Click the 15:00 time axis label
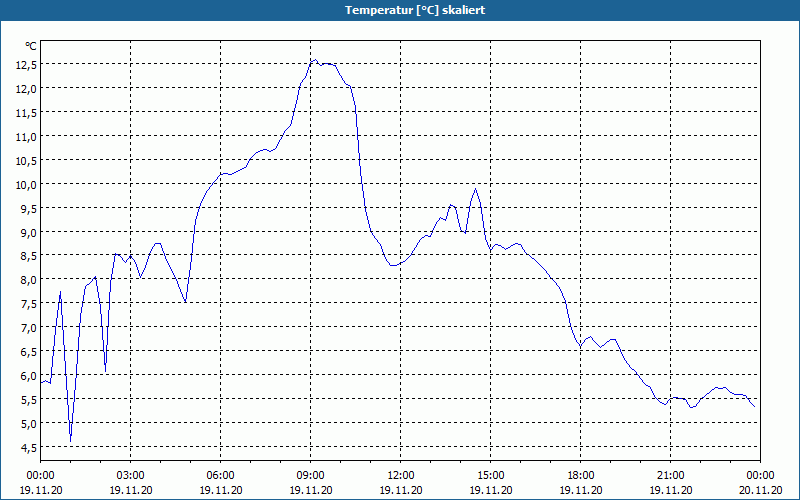800x500 pixels. 491,476
